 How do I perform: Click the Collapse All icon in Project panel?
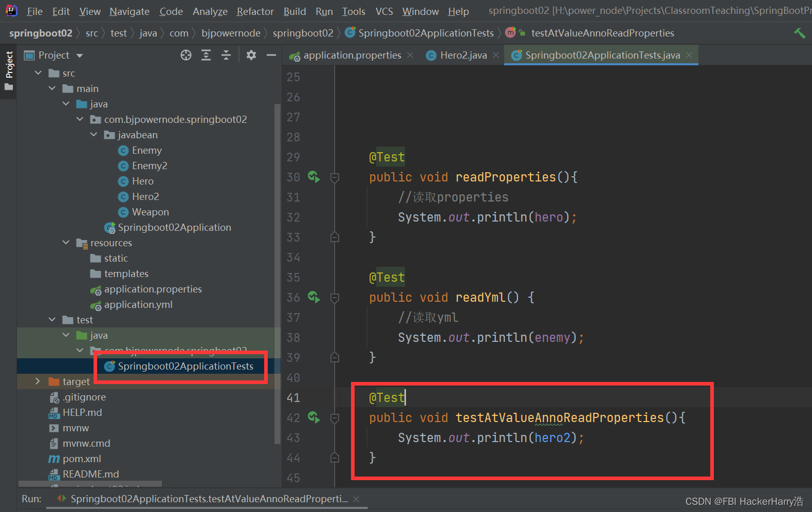tap(226, 55)
